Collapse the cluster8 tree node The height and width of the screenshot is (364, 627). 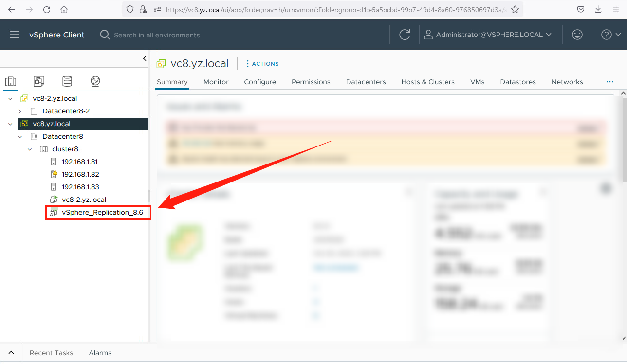click(30, 149)
